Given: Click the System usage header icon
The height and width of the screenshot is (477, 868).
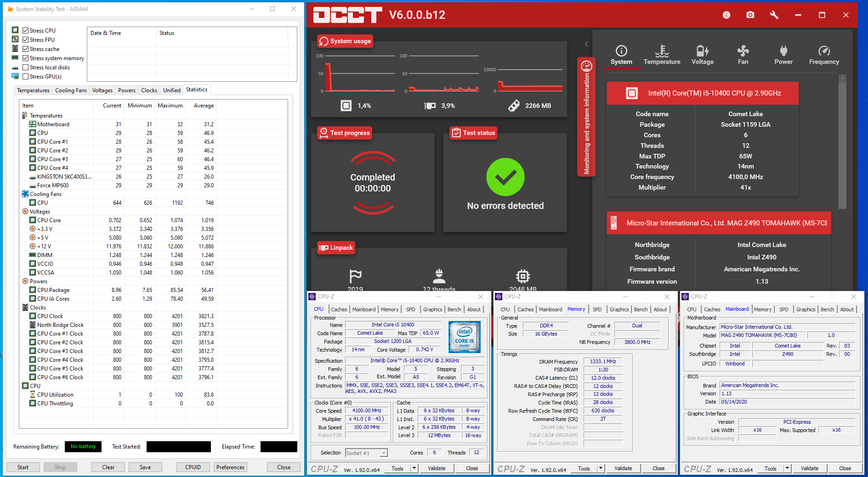Looking at the screenshot, I should pyautogui.click(x=323, y=41).
